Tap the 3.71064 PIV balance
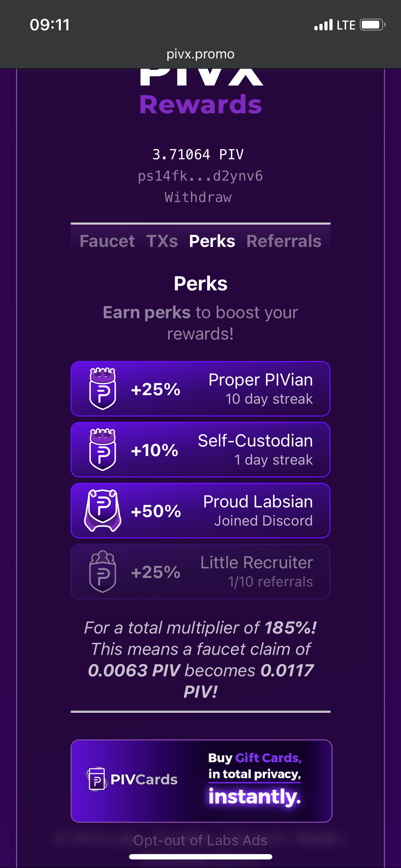 (198, 155)
